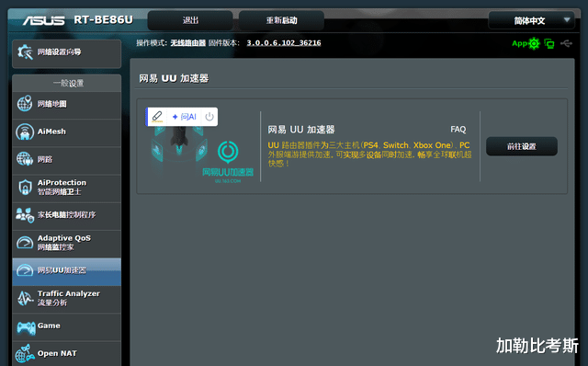The width and height of the screenshot is (588, 366).
Task: Click the 前往设置 button
Action: point(522,146)
